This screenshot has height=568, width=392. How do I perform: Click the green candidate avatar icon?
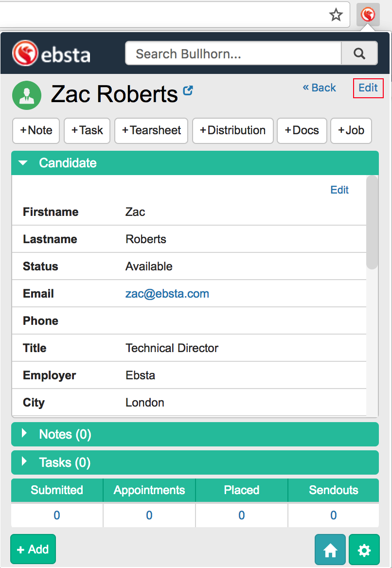point(27,95)
